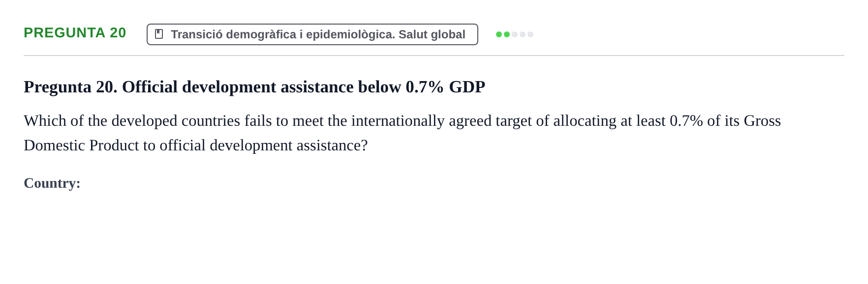Click the question paragraph starting Which of the

coord(402,133)
